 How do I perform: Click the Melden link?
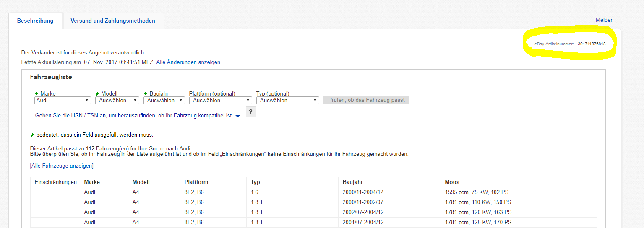(605, 20)
